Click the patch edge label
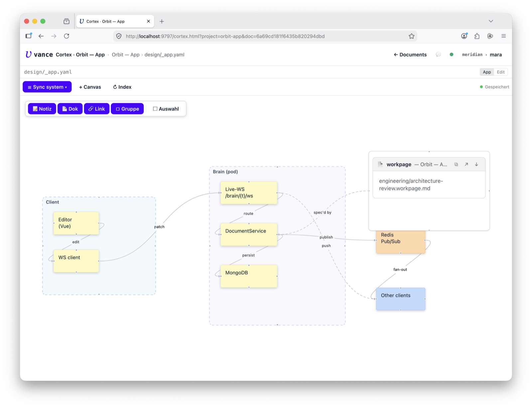 159,227
